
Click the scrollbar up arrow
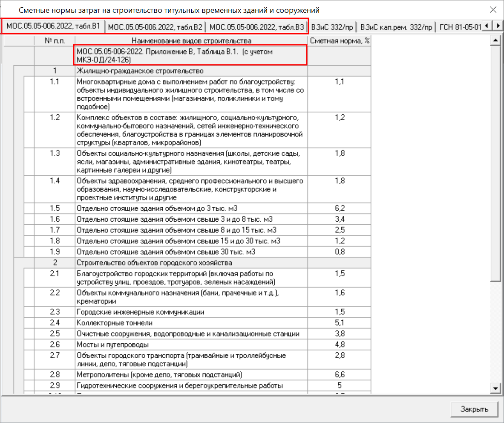click(495, 41)
